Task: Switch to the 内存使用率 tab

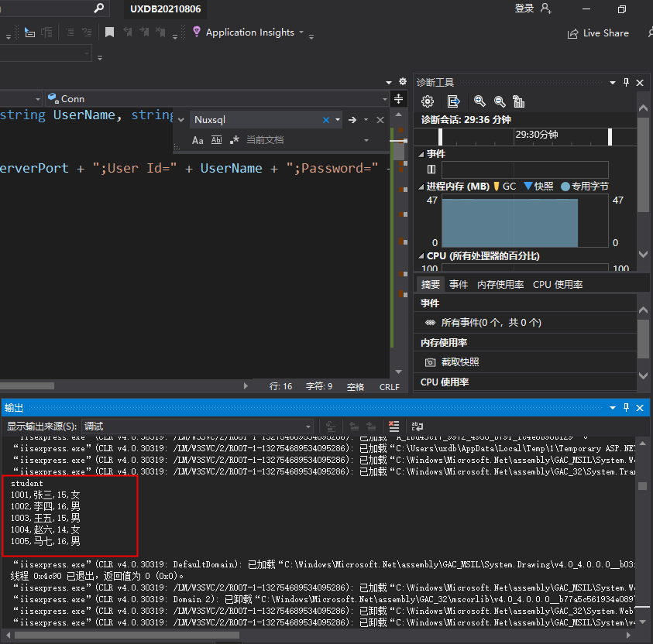Action: 500,284
